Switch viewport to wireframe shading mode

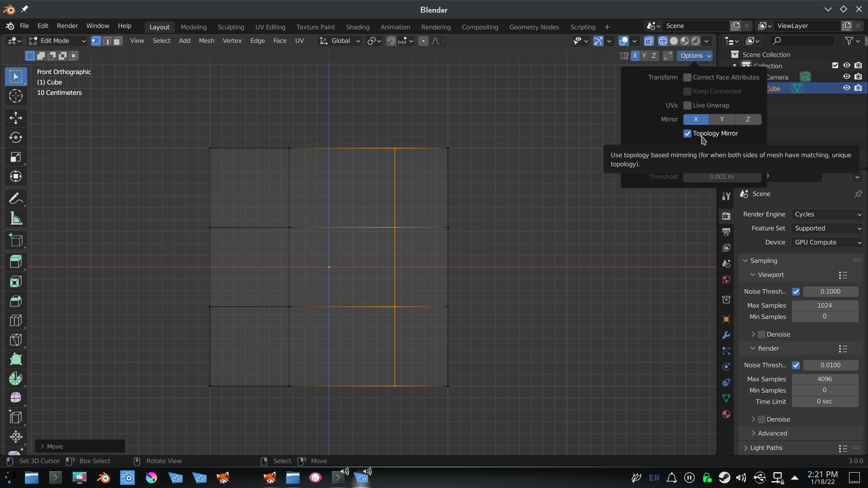coord(663,41)
